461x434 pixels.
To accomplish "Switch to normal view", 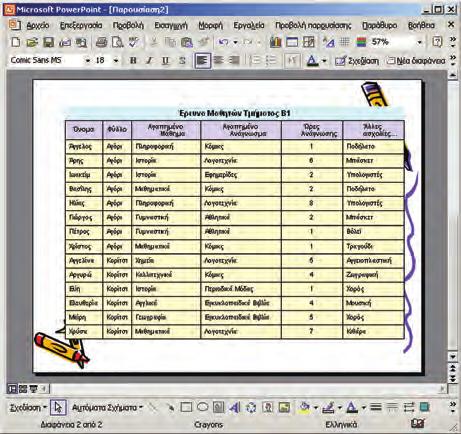I will 12,389.
